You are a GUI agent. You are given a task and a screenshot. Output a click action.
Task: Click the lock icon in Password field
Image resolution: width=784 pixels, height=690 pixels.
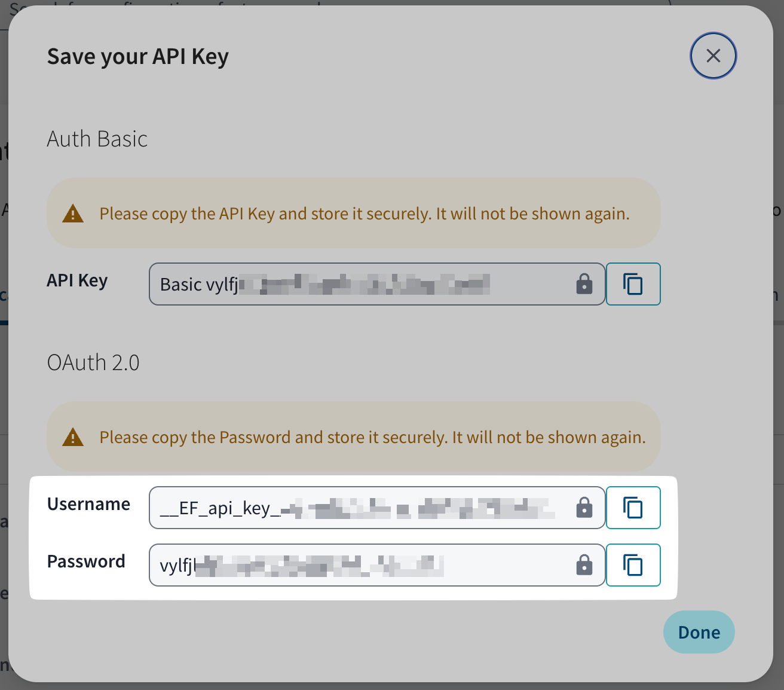click(x=584, y=565)
